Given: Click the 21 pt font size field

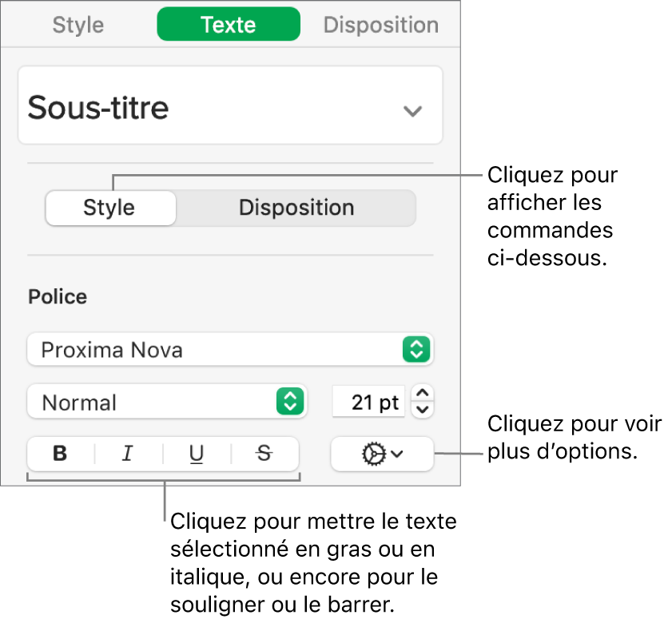Looking at the screenshot, I should click(368, 402).
